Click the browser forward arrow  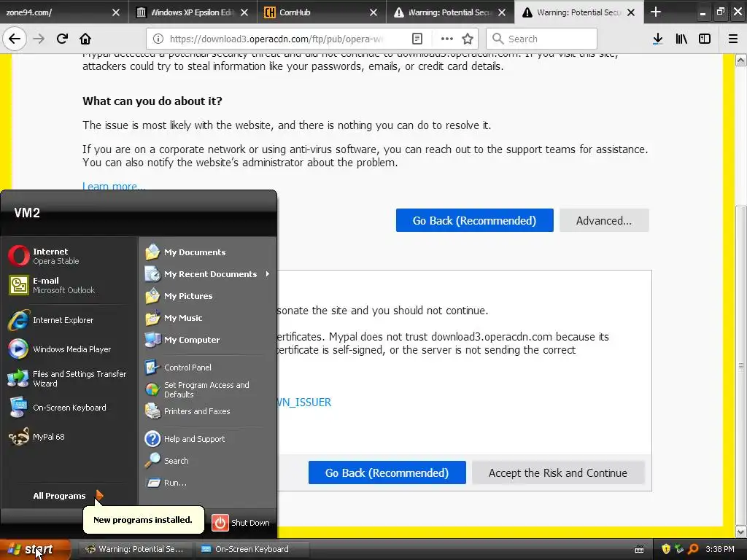pos(39,39)
